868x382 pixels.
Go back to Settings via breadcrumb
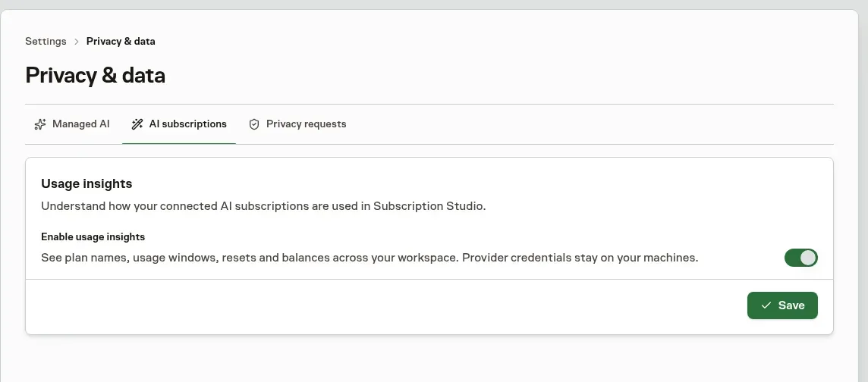(x=46, y=42)
